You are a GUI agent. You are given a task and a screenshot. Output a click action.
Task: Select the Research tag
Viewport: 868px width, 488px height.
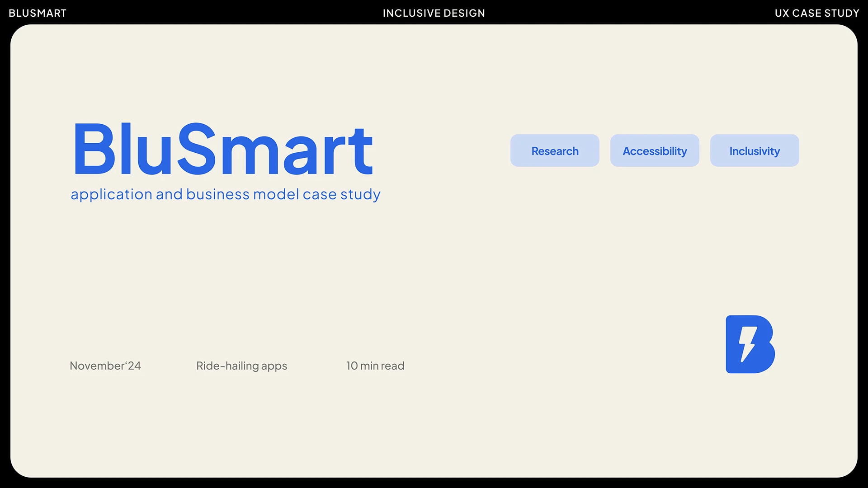[555, 150]
